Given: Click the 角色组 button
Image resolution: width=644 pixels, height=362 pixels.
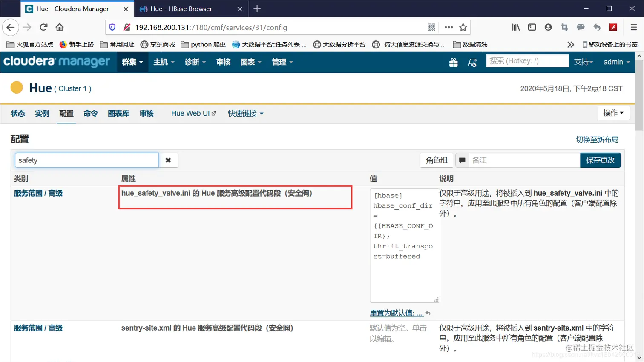Looking at the screenshot, I should coord(437,160).
